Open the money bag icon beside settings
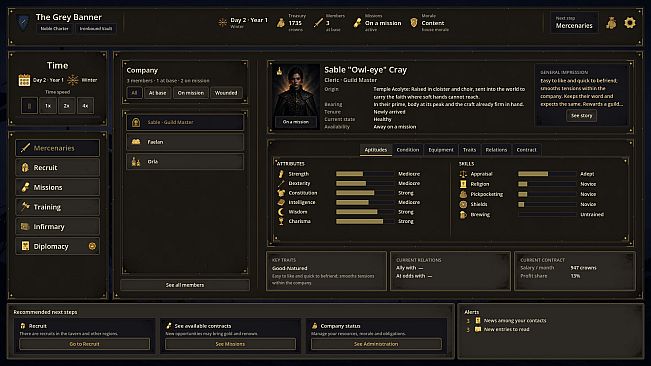Viewport: 651px width, 366px height. pyautogui.click(x=611, y=23)
